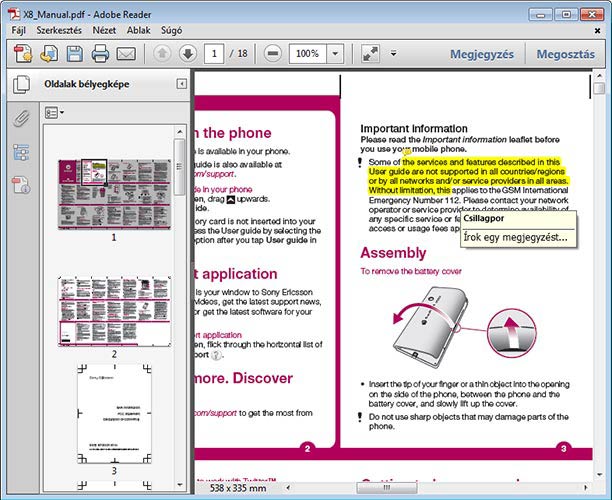Go to previous page with the up arrow

(x=162, y=53)
